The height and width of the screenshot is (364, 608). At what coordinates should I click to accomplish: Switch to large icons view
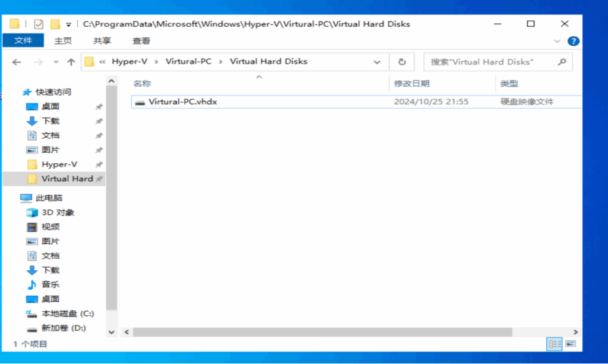pos(571,344)
